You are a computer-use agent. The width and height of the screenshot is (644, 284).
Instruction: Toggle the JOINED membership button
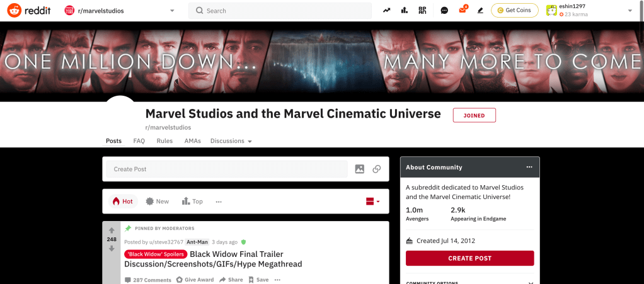tap(474, 115)
